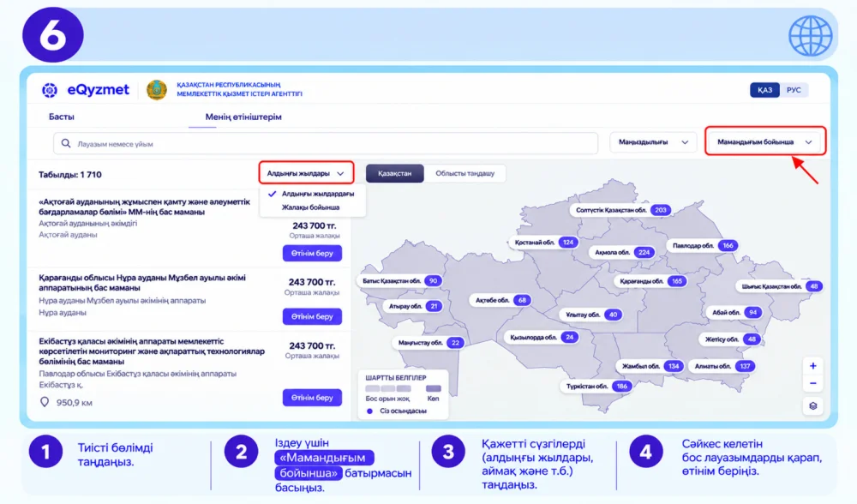Switch language to ҚАЗ
The height and width of the screenshot is (504, 857).
point(764,90)
